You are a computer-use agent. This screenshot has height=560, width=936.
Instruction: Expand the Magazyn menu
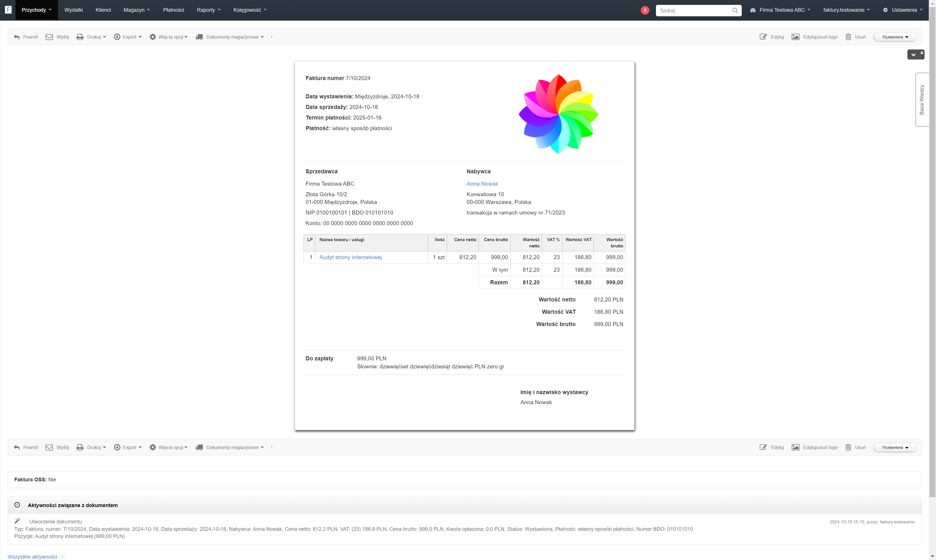click(137, 10)
